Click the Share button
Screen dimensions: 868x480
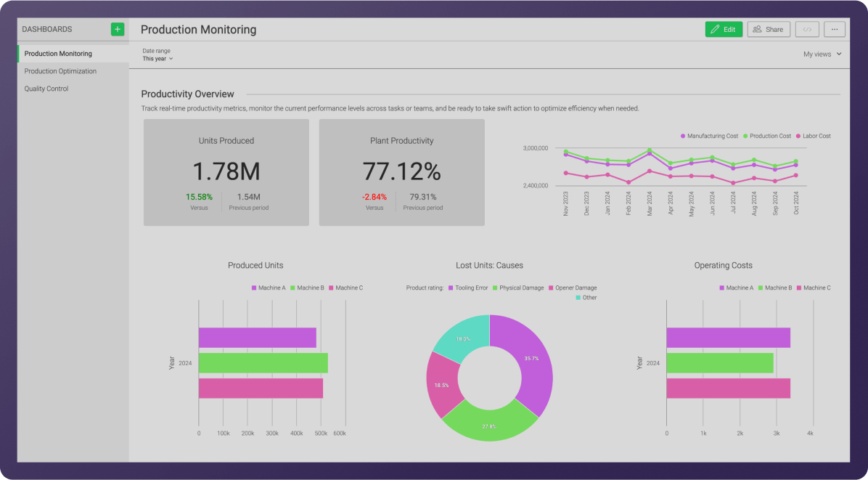tap(769, 29)
